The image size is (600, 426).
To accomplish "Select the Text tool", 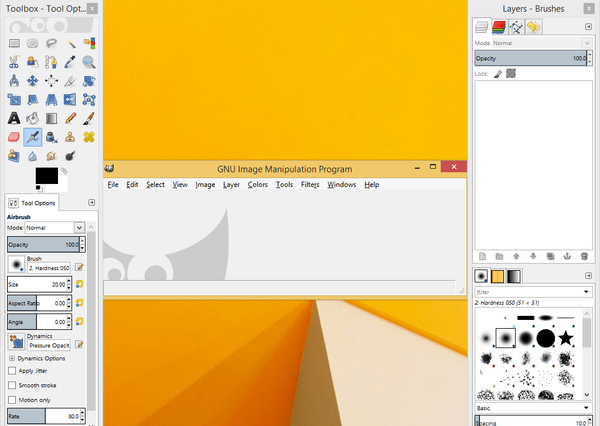I will 14,118.
